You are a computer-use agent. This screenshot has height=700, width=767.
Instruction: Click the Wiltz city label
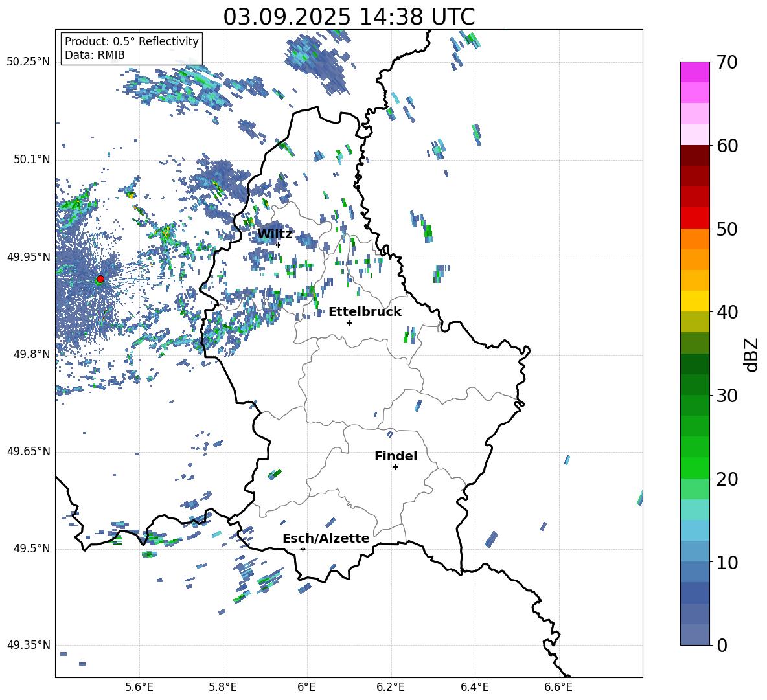click(275, 234)
